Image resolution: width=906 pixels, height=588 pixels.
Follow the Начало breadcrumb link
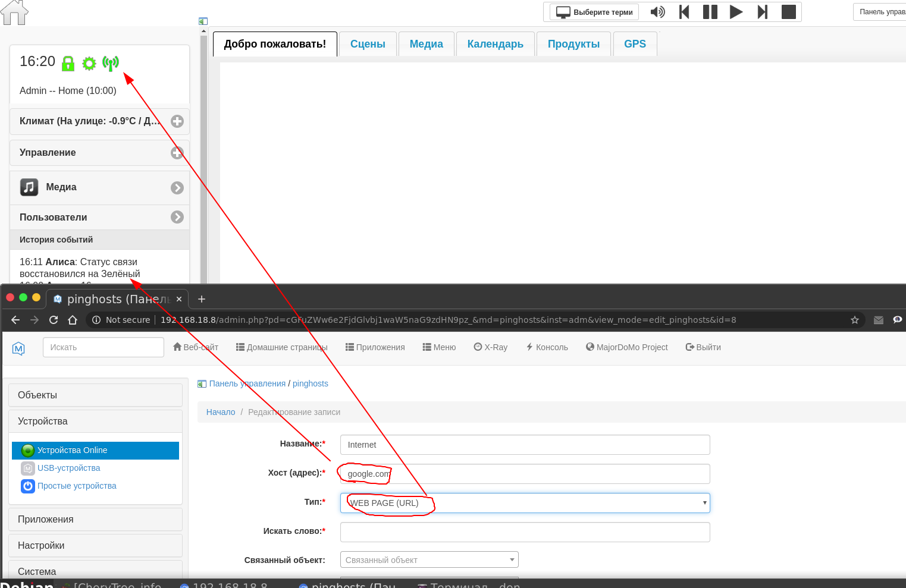[x=220, y=412]
